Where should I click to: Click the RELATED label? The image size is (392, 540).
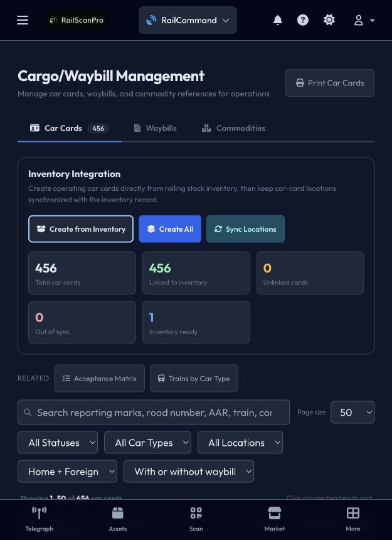coord(33,378)
